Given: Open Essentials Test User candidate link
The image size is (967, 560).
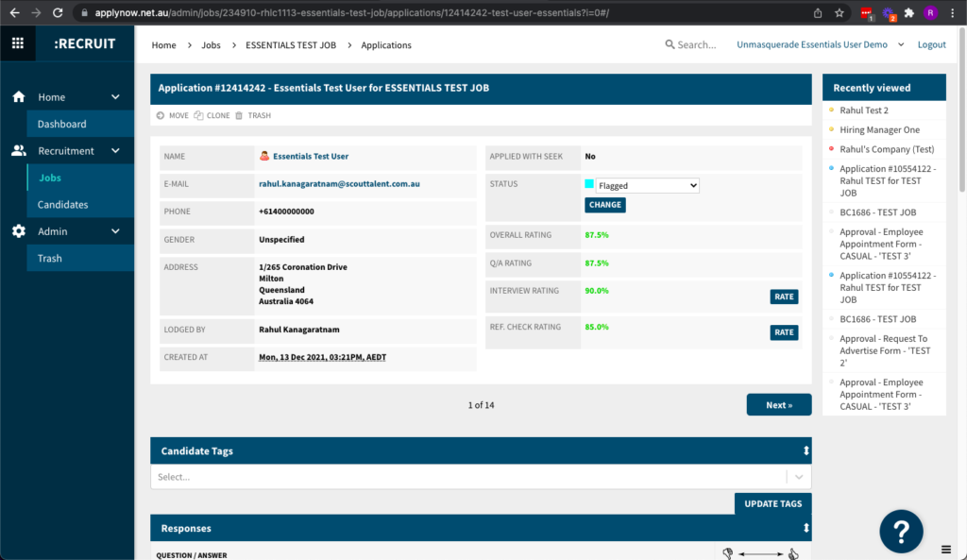Looking at the screenshot, I should (311, 156).
